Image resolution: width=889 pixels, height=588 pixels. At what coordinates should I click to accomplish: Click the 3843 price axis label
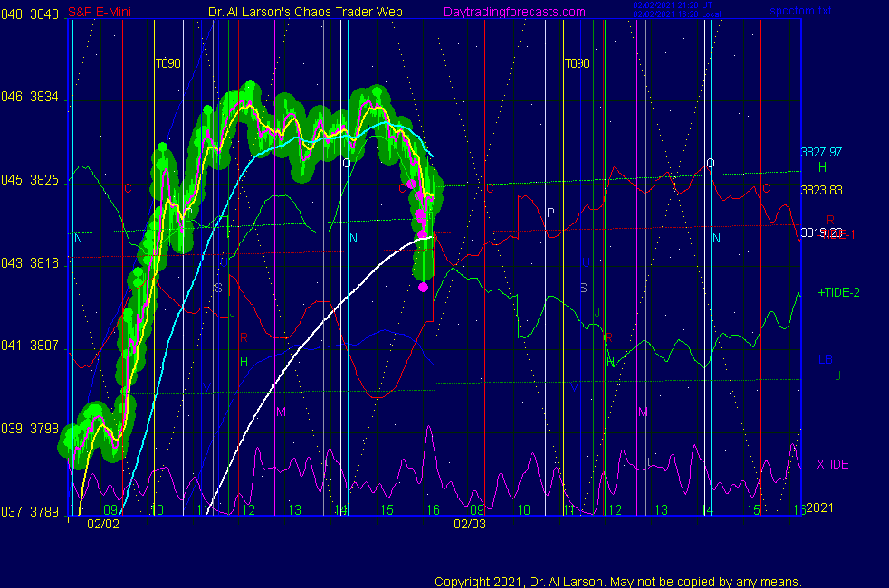tap(44, 14)
